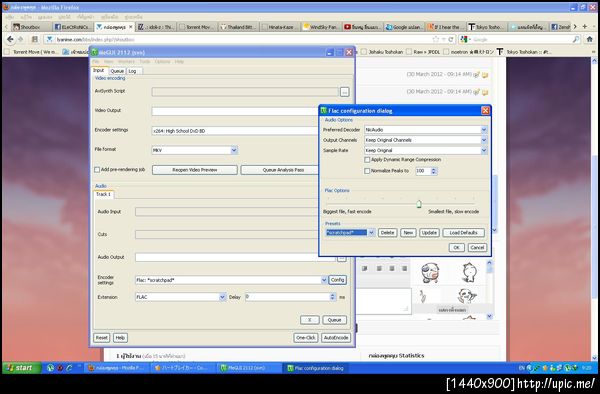This screenshot has height=394, width=600.
Task: Click the Video Output text field
Action: pyautogui.click(x=235, y=111)
